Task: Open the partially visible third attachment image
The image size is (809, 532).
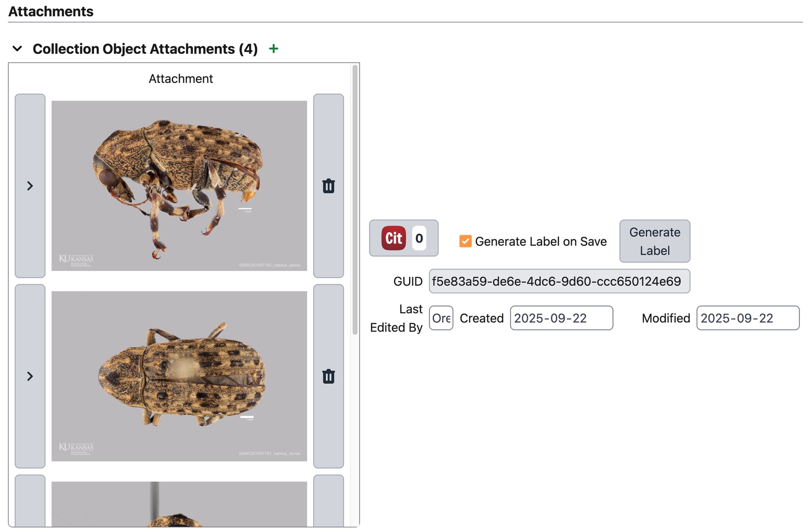Action: [179, 504]
